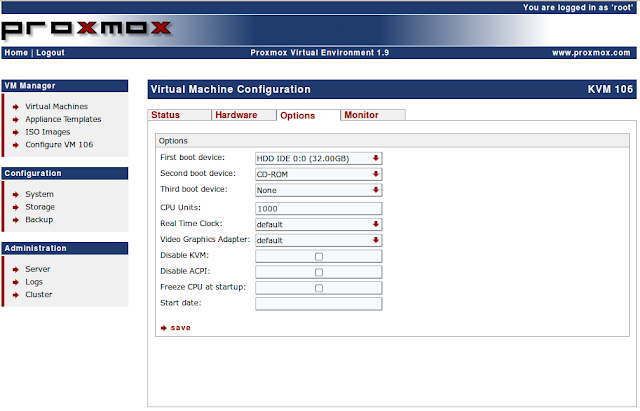Open the Appliance Templates page
This screenshot has height=411, width=640.
coord(63,119)
